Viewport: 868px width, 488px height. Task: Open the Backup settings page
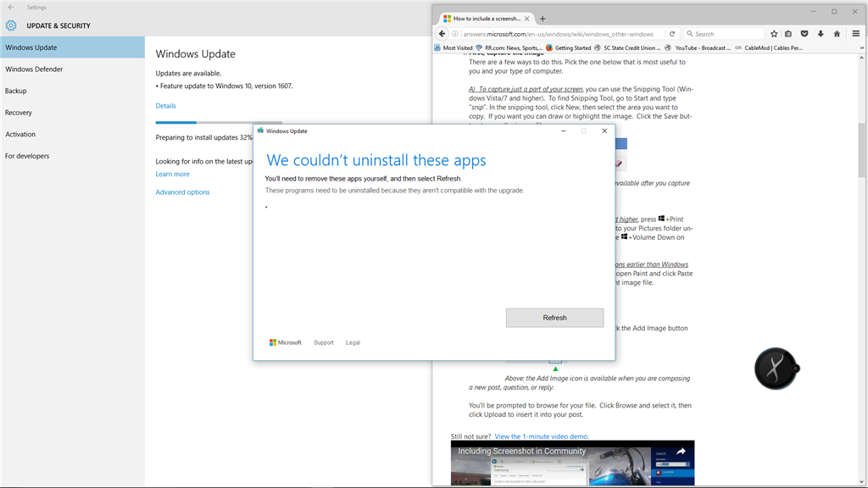coord(73,91)
